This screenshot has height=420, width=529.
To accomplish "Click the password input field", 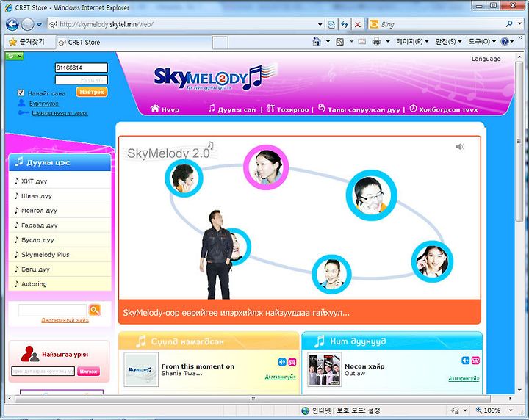I will pyautogui.click(x=82, y=80).
